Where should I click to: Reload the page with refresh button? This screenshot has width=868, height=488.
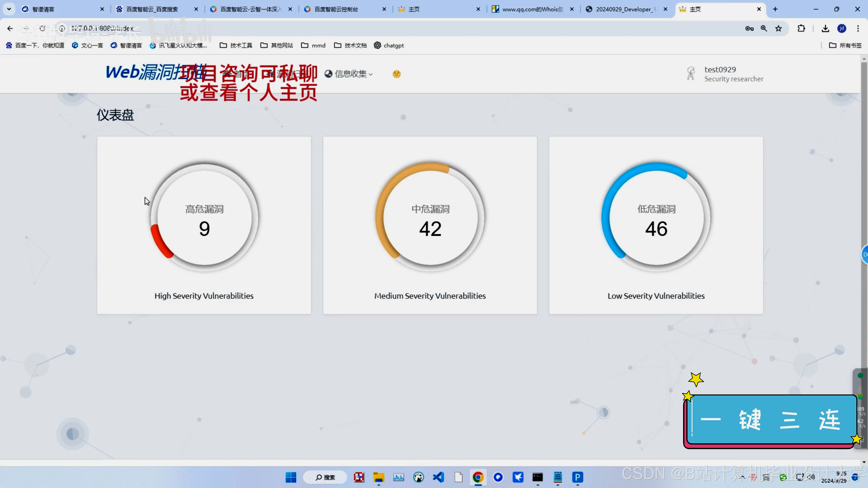(x=42, y=29)
